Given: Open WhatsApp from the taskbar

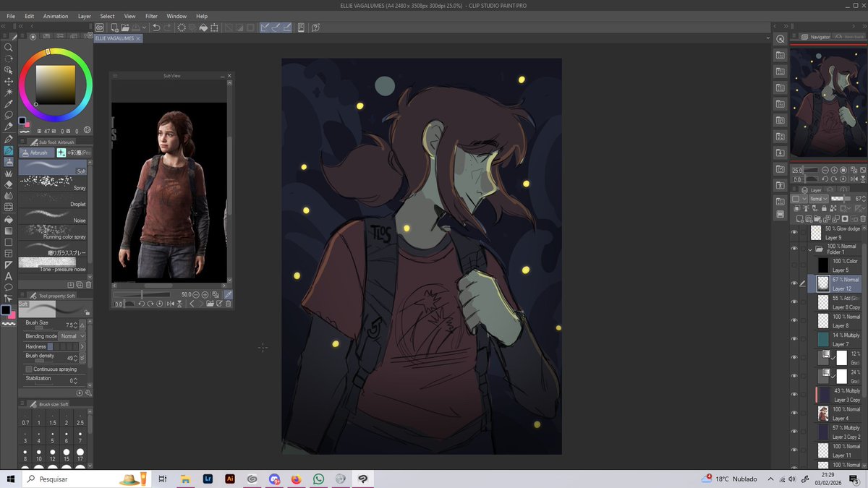Looking at the screenshot, I should [x=319, y=479].
